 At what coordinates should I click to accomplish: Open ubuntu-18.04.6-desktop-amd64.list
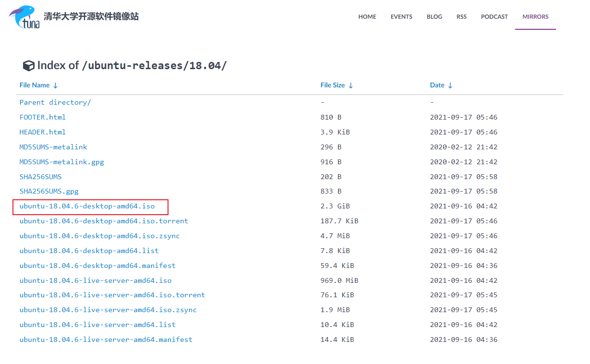pos(89,251)
